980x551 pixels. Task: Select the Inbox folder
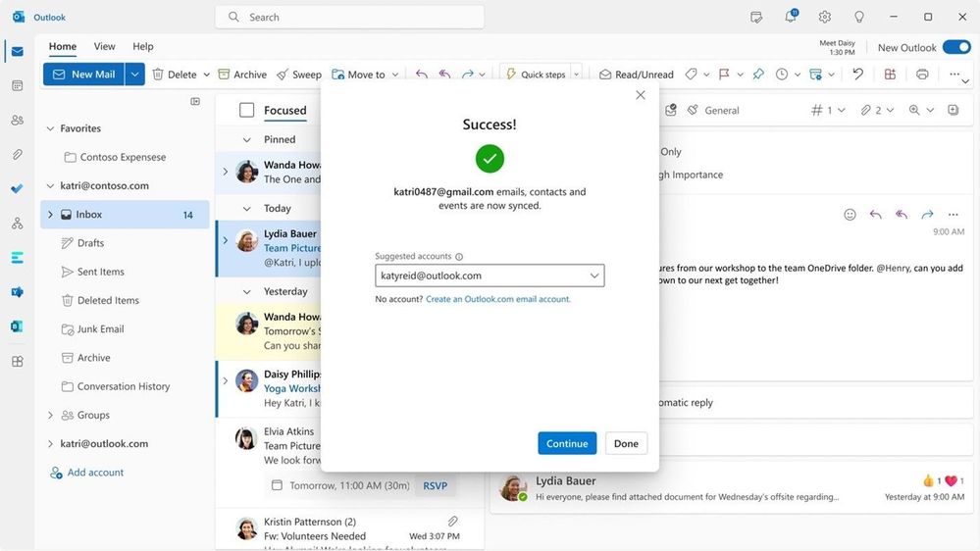[x=125, y=215]
